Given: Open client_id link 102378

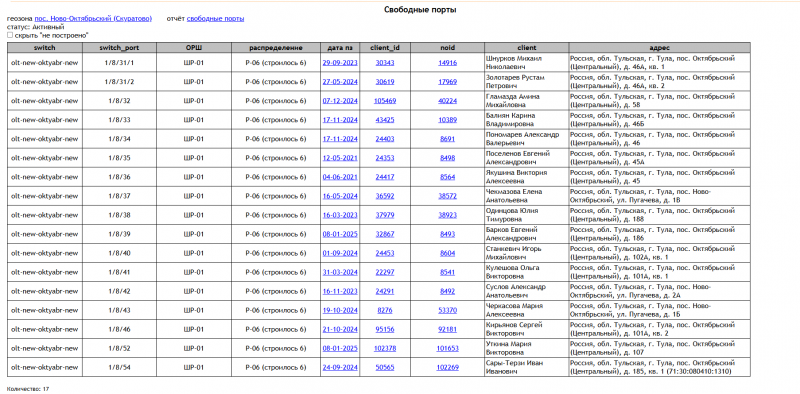Looking at the screenshot, I should click(385, 349).
